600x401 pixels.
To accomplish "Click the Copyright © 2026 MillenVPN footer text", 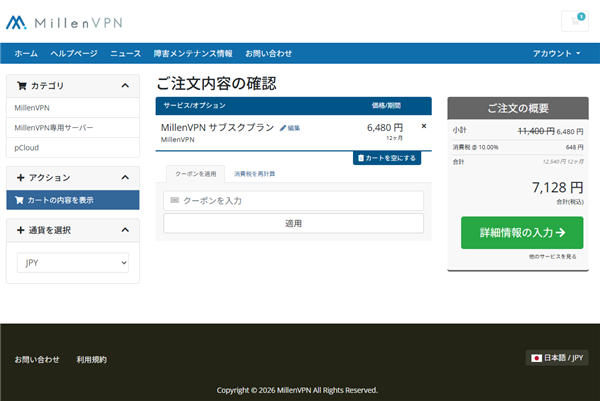I will (297, 390).
